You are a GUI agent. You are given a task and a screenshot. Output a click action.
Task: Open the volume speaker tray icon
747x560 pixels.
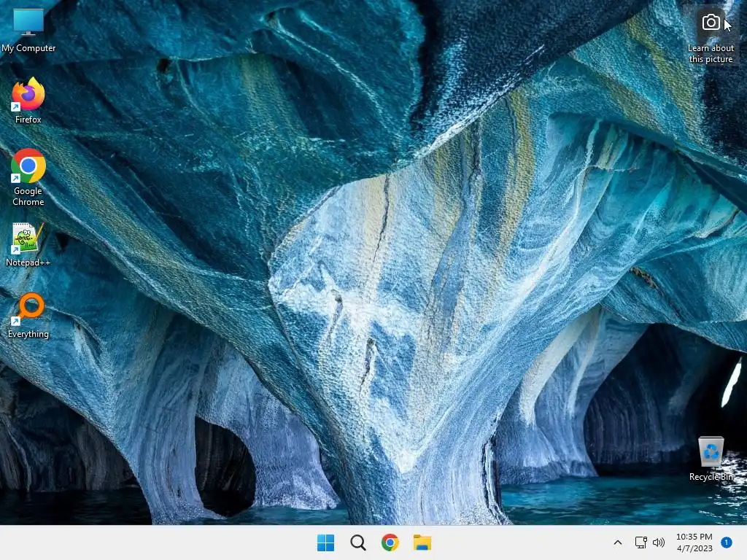click(659, 542)
